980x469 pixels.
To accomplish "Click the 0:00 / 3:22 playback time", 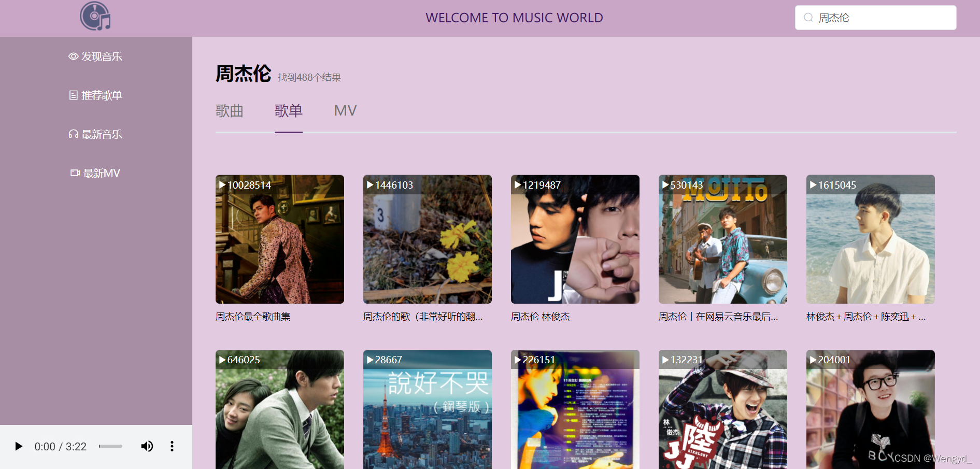I will coord(61,447).
